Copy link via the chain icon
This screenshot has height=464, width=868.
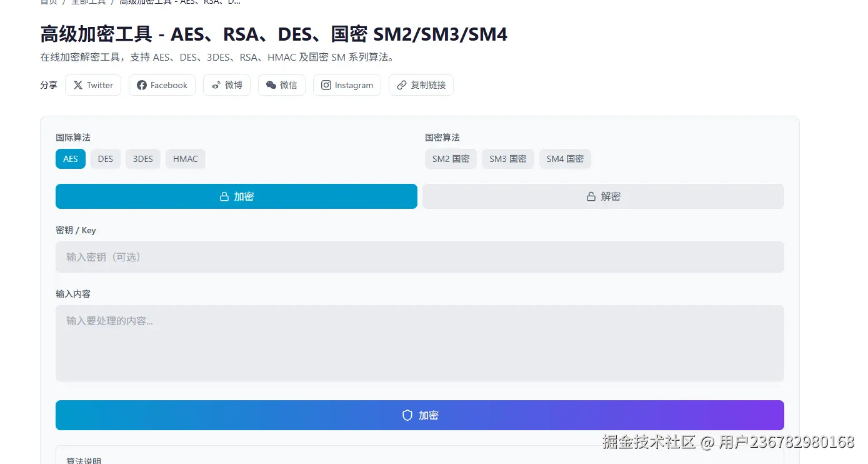pyautogui.click(x=402, y=85)
